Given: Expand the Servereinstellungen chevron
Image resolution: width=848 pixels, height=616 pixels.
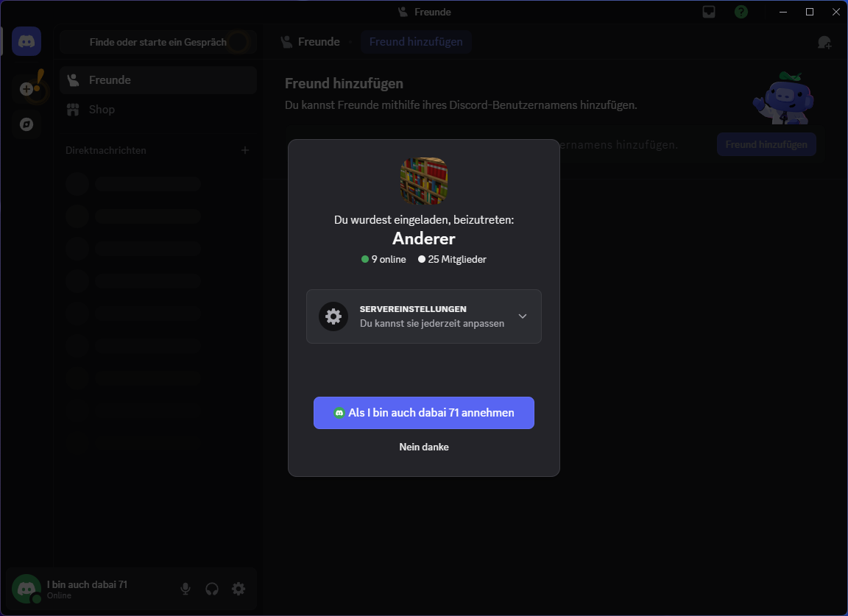Looking at the screenshot, I should (x=523, y=316).
